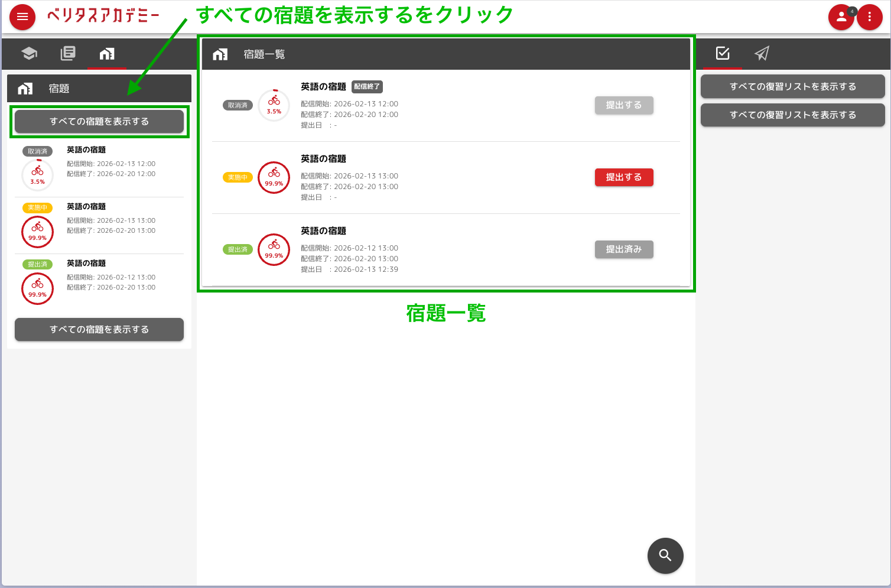Select the homework house icon tab
This screenshot has height=588, width=891.
106,54
